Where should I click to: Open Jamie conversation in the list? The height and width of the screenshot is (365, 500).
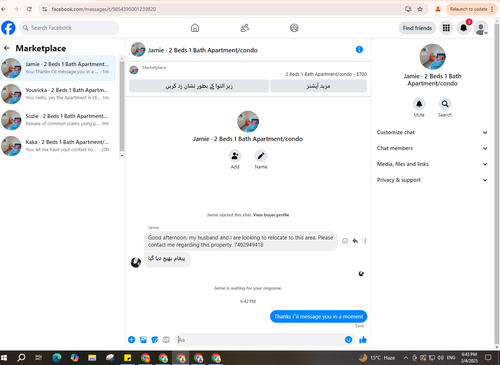(58, 68)
